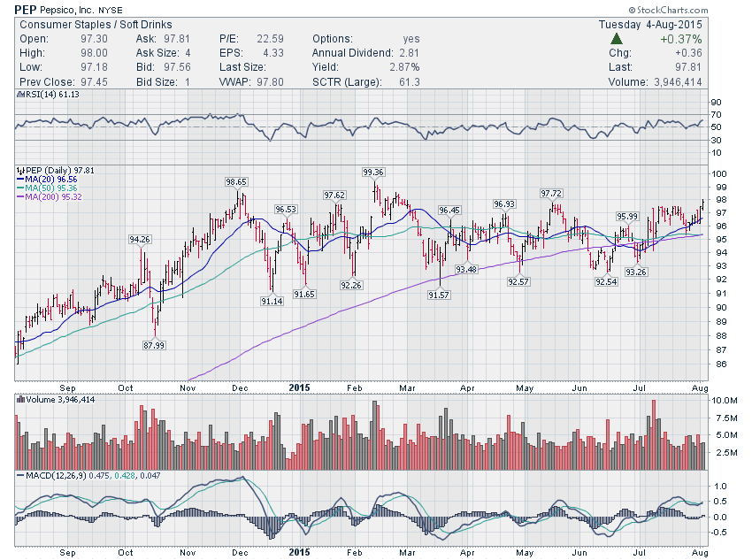Click the green MA(50) legend line
The width and height of the screenshot is (752, 560).
point(20,188)
